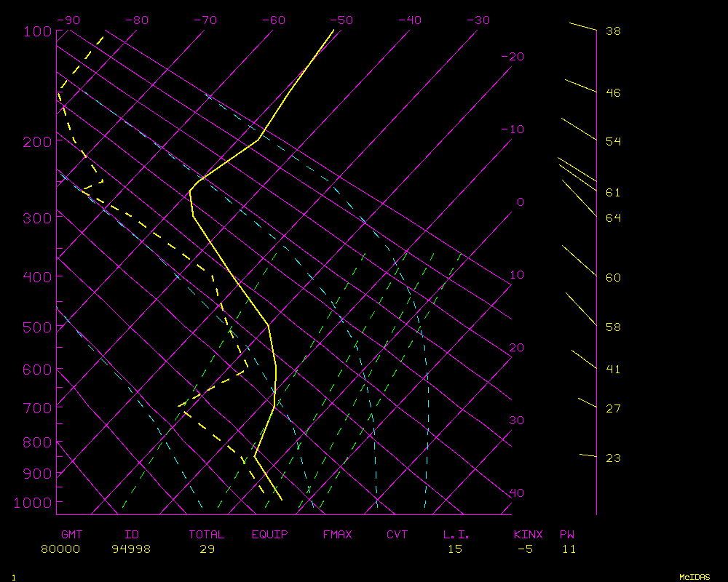Click the L.I. value 15

(x=455, y=549)
